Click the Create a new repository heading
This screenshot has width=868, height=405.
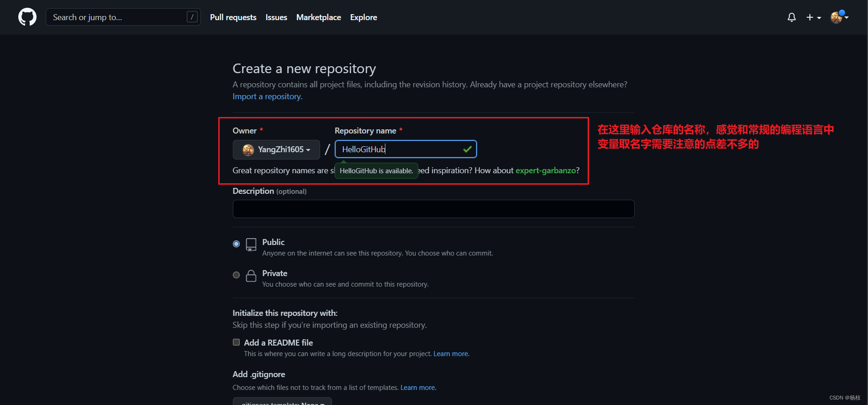(x=304, y=69)
